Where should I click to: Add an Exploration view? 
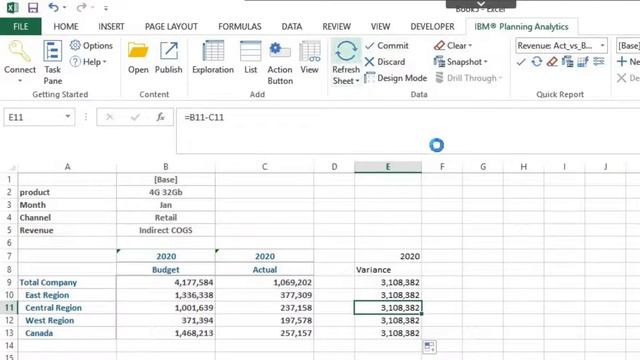213,58
